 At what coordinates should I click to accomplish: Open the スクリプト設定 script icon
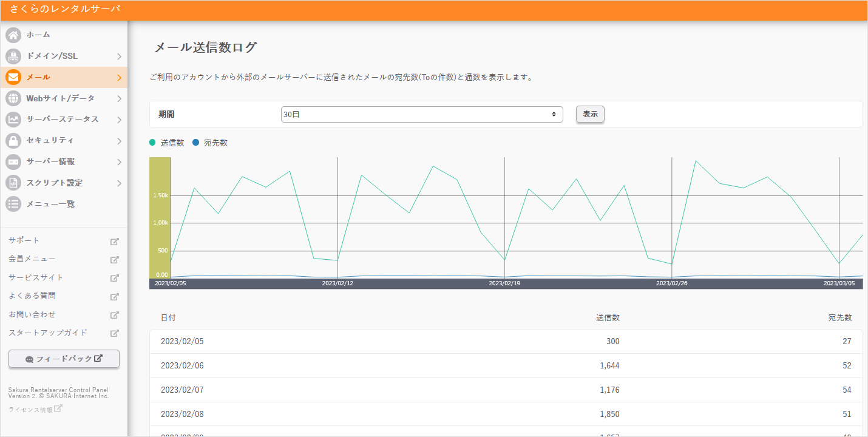coord(13,183)
